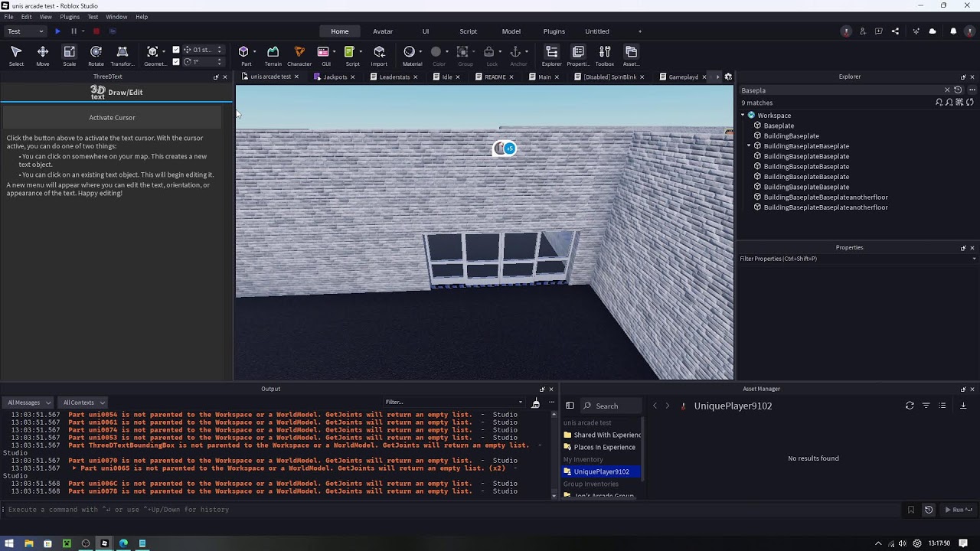The width and height of the screenshot is (980, 551).
Task: Click the broom icon to clear the Output
Action: [536, 403]
